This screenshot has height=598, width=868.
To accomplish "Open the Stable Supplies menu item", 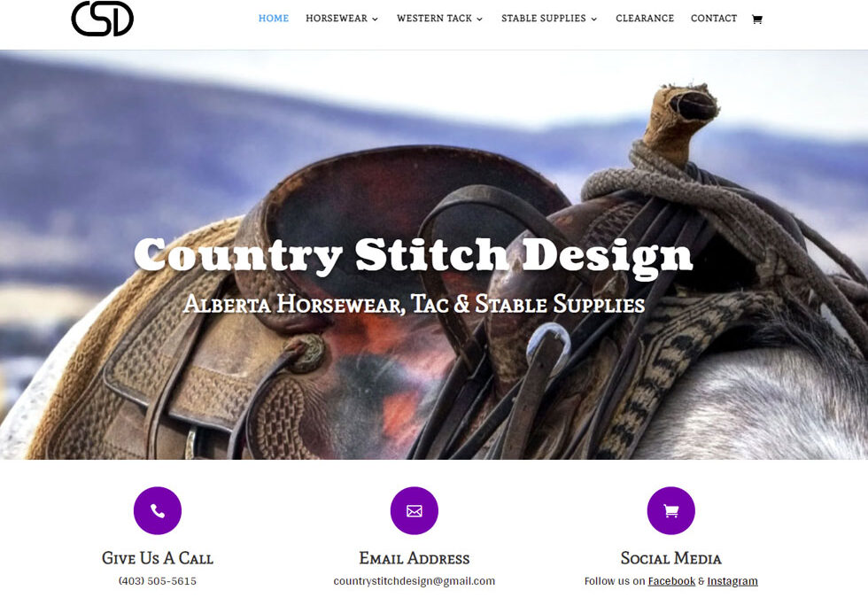I will (x=544, y=19).
